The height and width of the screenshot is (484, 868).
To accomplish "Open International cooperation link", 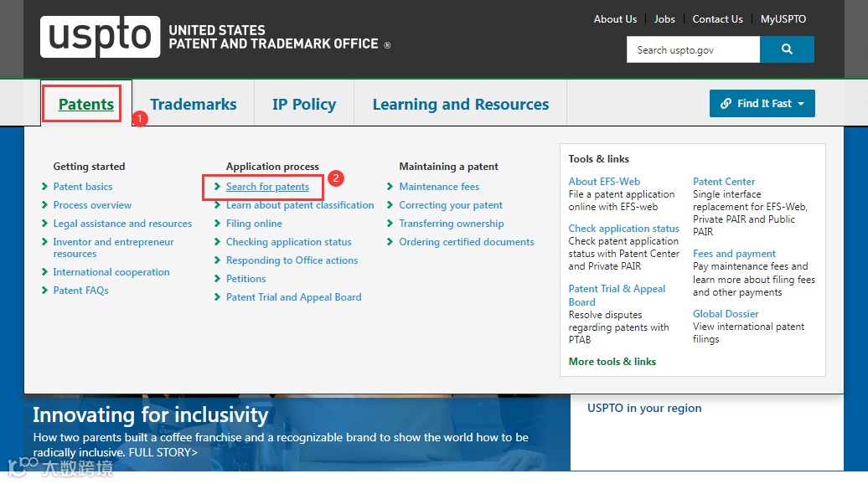I will [x=111, y=272].
